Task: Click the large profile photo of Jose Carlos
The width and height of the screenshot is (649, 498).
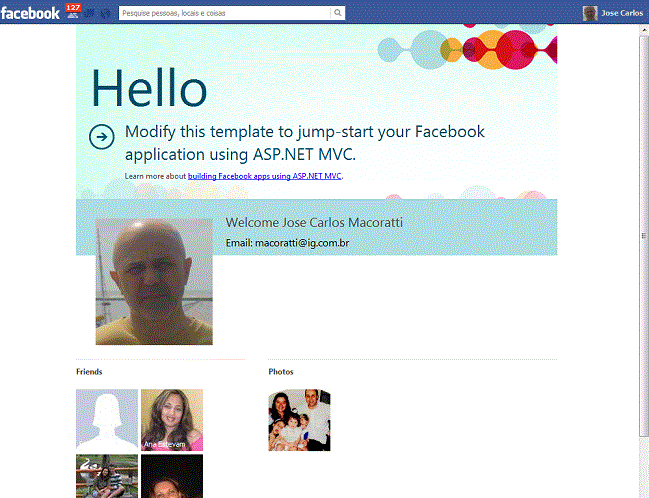Action: (154, 281)
